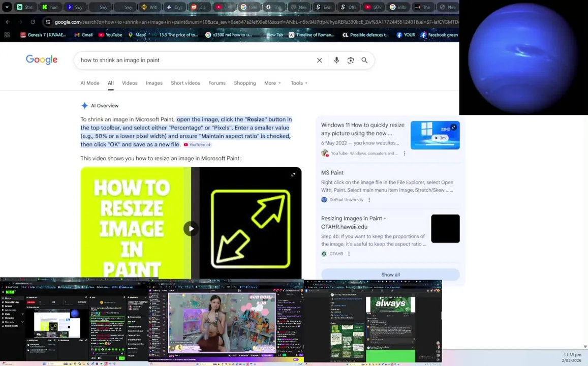Image resolution: width=588 pixels, height=366 pixels.
Task: Open the Facebook YOUR bookmark
Action: point(406,35)
